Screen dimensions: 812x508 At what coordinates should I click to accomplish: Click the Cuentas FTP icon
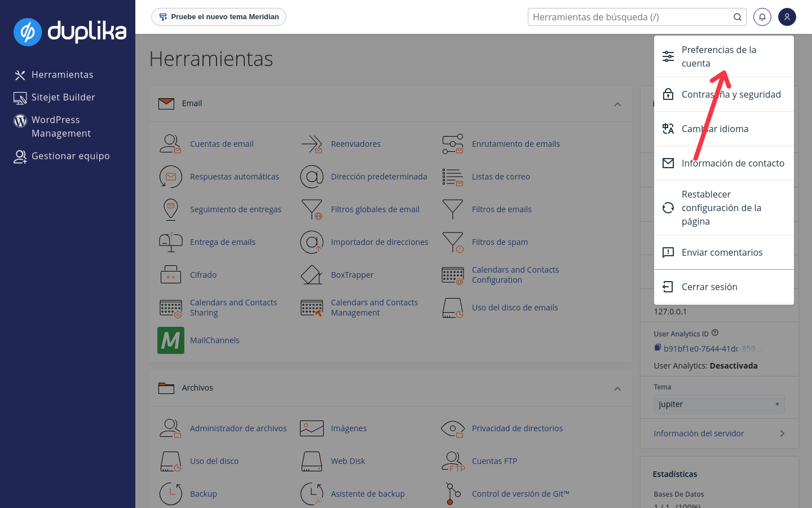coord(452,461)
